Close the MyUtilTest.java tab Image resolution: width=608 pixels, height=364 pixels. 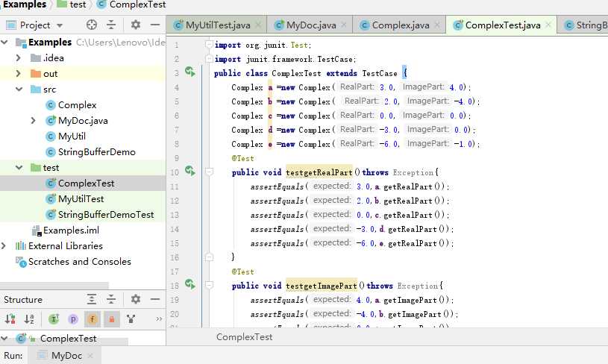coord(258,25)
